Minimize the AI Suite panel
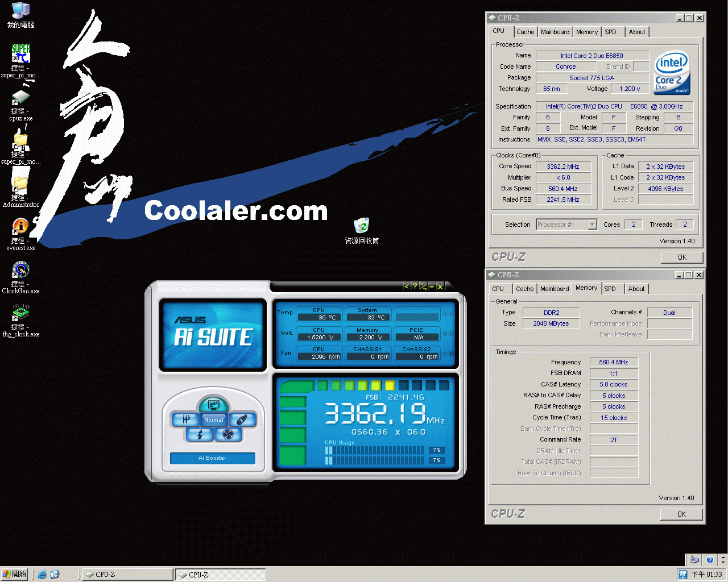 tap(432, 286)
